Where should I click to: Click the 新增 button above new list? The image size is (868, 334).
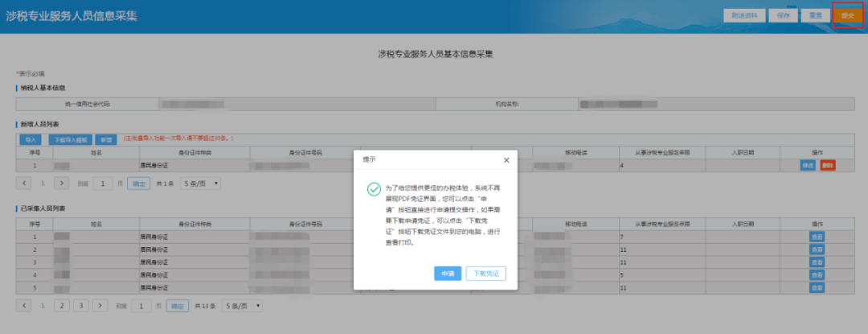point(107,139)
